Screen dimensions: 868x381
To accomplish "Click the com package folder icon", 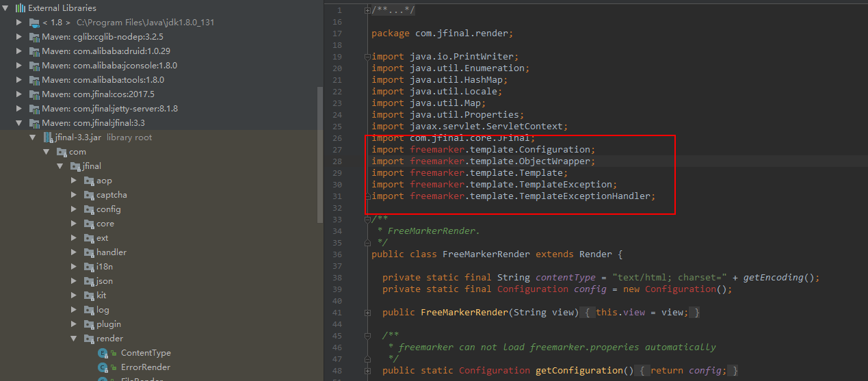I will [62, 152].
